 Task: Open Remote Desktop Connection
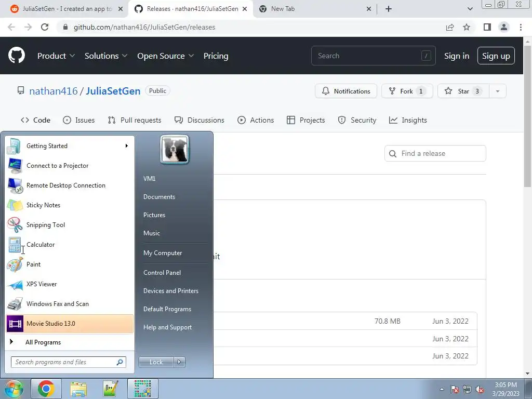point(70,185)
